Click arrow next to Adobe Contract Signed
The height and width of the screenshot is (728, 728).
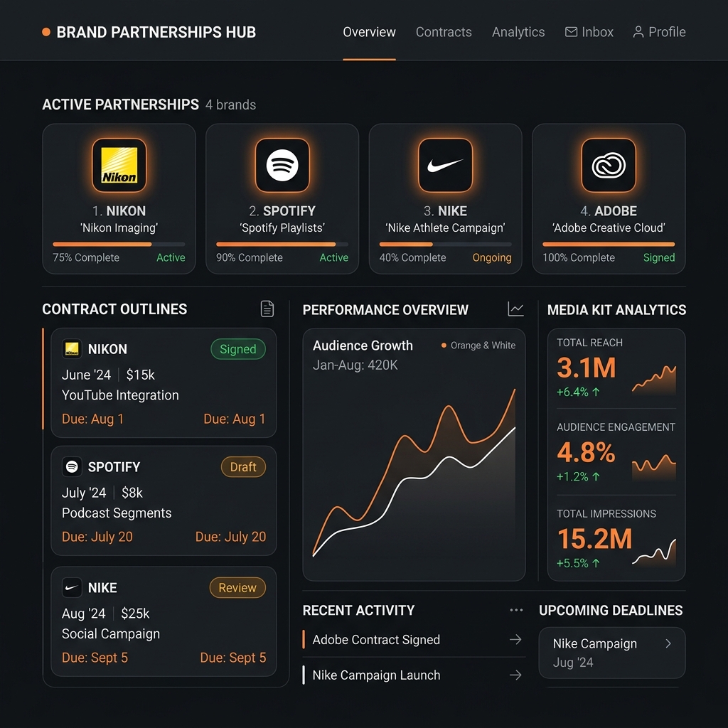[515, 639]
